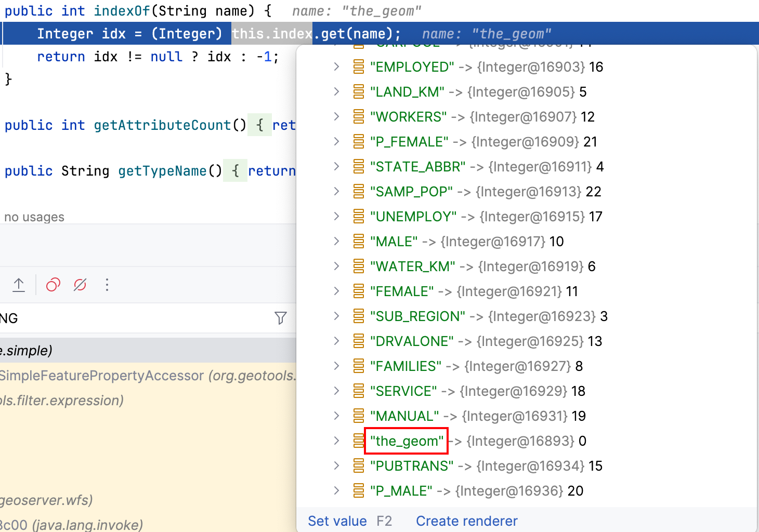Viewport: 759px width, 532px height.
Task: Expand the "SAMP_POP" map entry
Action: (x=336, y=192)
